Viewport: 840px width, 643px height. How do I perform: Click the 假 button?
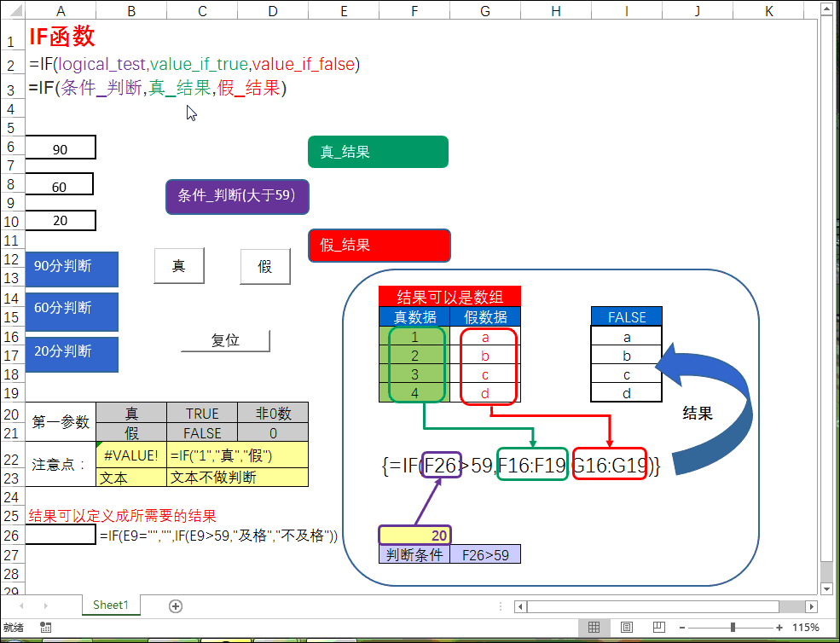tap(265, 266)
